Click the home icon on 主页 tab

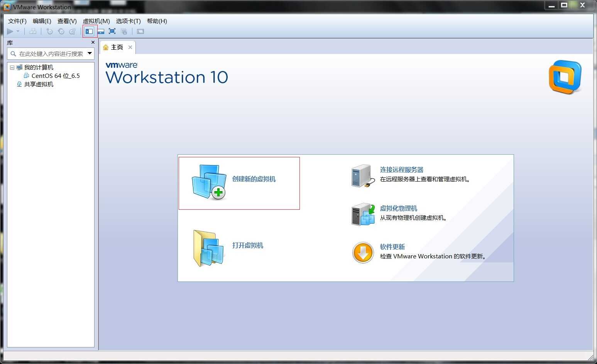tap(106, 47)
